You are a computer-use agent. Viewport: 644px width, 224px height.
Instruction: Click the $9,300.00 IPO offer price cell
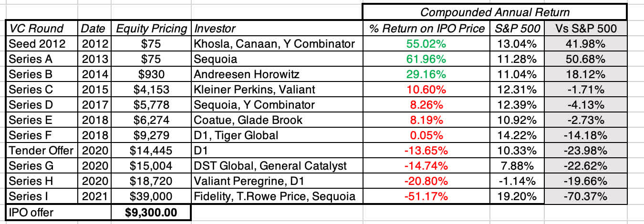[152, 211]
